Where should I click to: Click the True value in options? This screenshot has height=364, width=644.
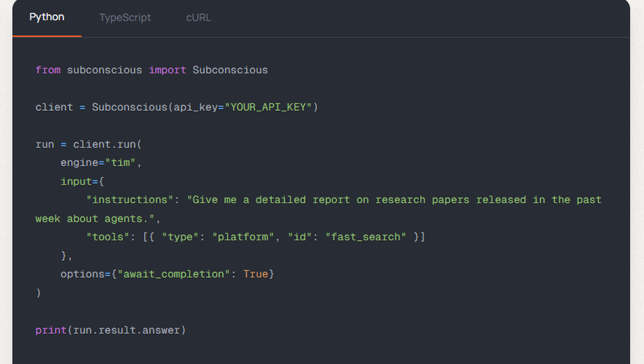click(x=256, y=274)
